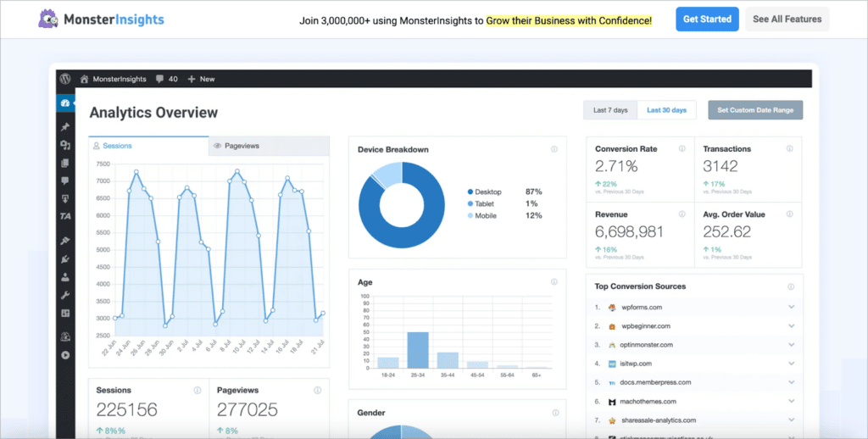Image resolution: width=868 pixels, height=439 pixels.
Task: Click the WordPress logo in admin bar
Action: (65, 79)
